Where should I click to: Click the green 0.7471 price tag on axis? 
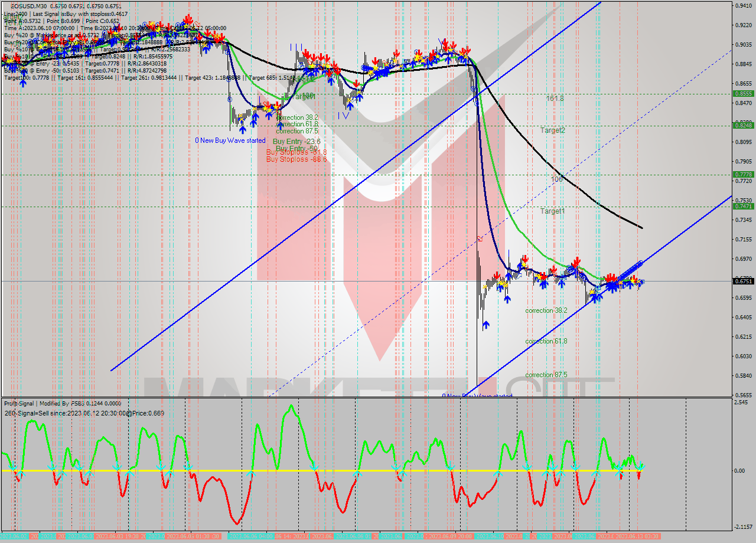click(742, 206)
